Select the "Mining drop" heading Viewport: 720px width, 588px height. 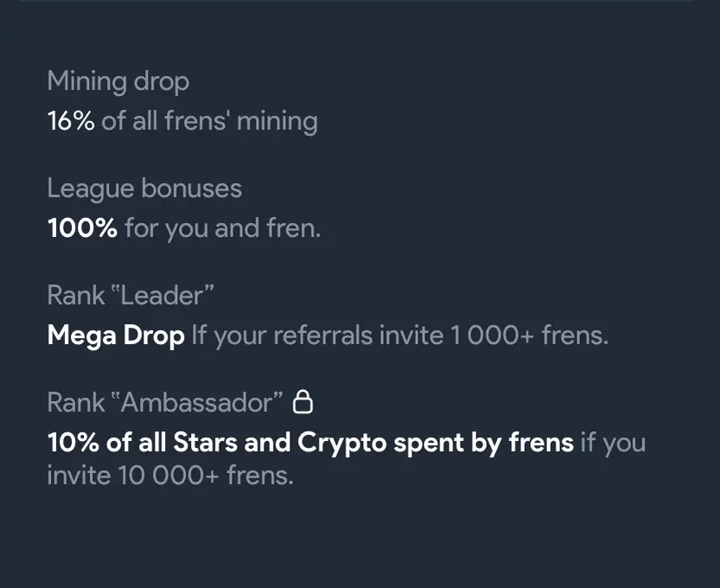coord(118,82)
